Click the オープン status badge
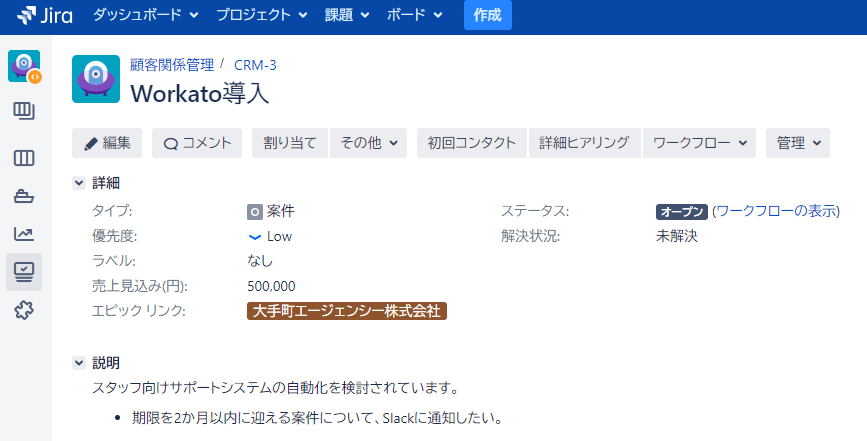This screenshot has height=441, width=867. tap(682, 212)
